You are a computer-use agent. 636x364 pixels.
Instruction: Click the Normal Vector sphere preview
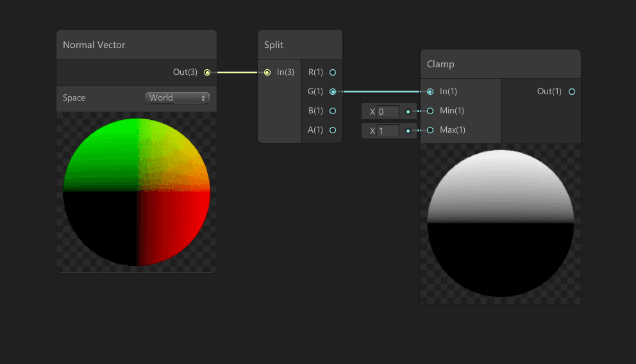[x=137, y=192]
